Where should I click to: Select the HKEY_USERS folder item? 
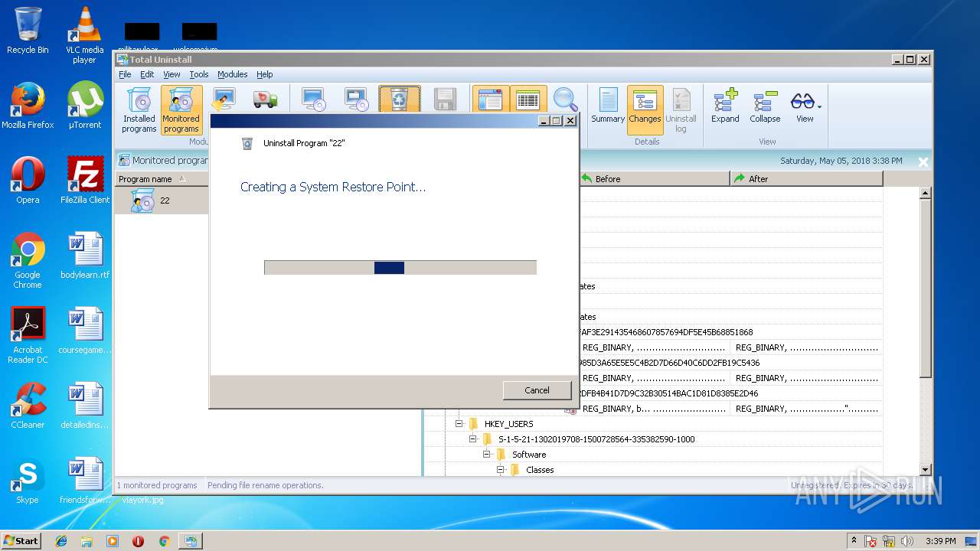point(508,424)
